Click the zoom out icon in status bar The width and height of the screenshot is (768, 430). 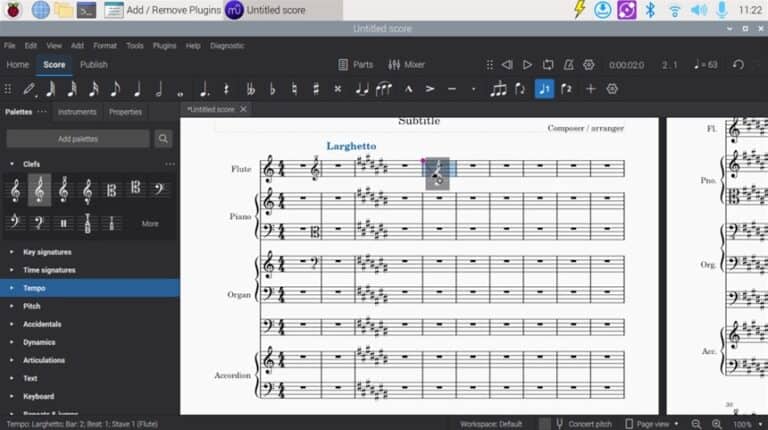[697, 423]
